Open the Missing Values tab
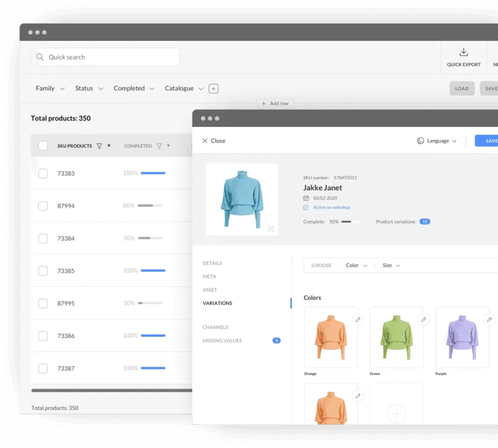The image size is (498, 448). click(222, 341)
